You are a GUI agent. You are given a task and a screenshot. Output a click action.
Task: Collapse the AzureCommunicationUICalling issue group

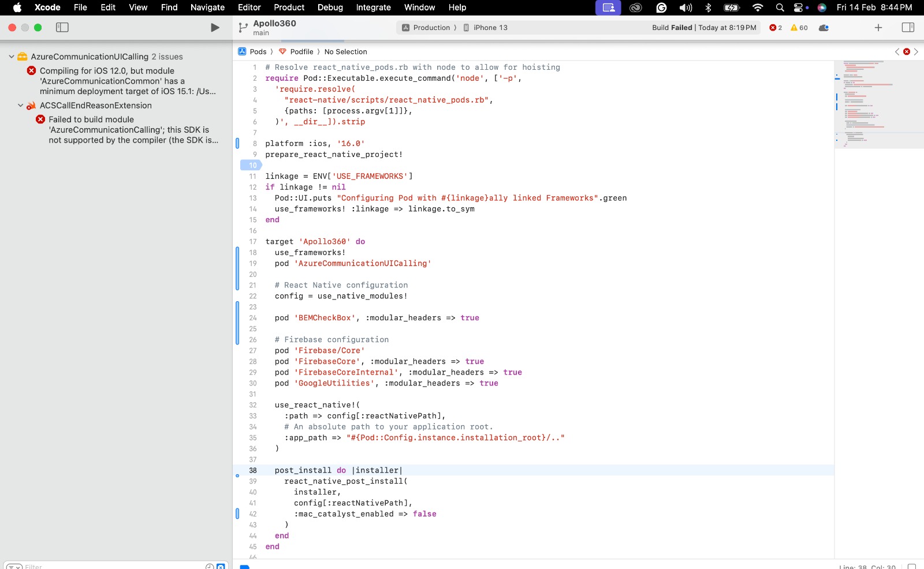pyautogui.click(x=12, y=57)
